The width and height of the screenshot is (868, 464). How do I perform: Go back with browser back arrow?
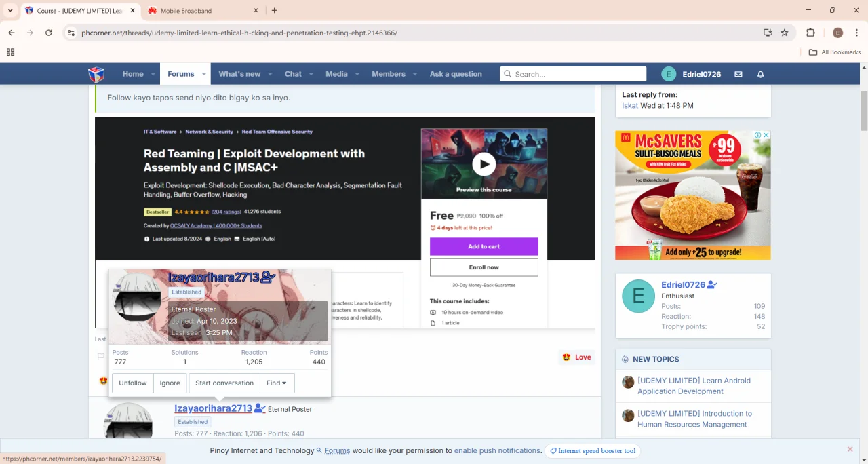coord(12,33)
